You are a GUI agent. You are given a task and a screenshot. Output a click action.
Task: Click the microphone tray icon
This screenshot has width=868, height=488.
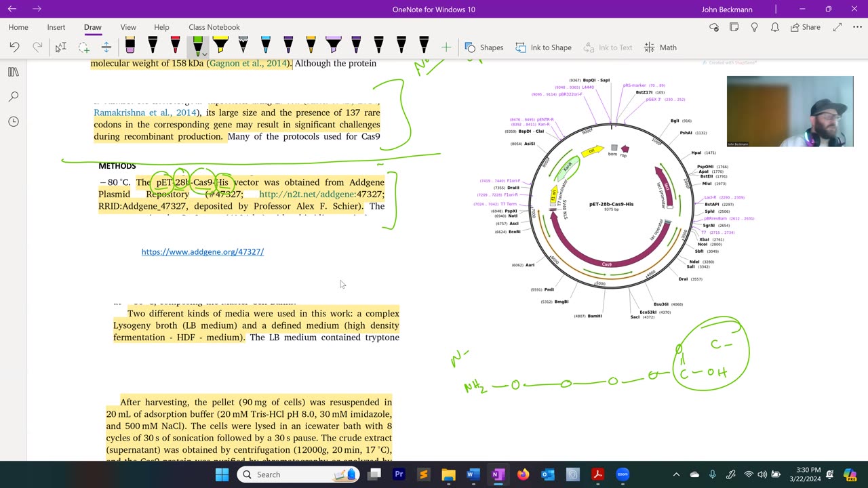(x=713, y=474)
